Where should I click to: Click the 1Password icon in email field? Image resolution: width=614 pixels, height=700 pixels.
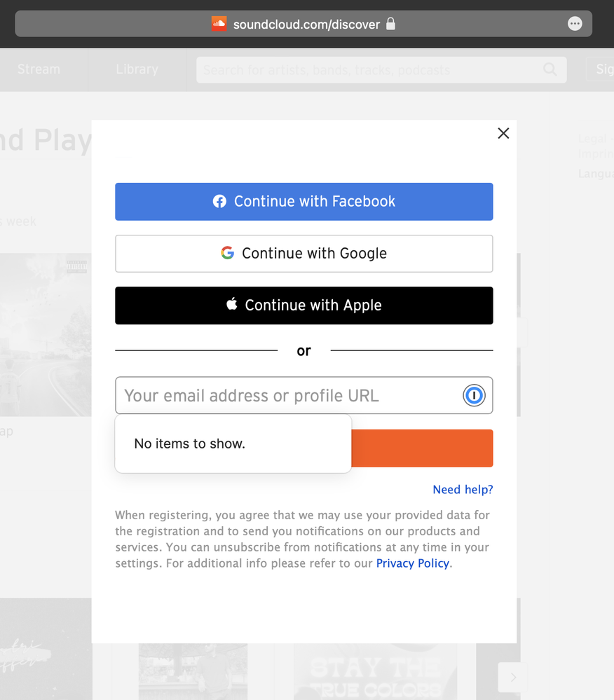[x=474, y=396]
